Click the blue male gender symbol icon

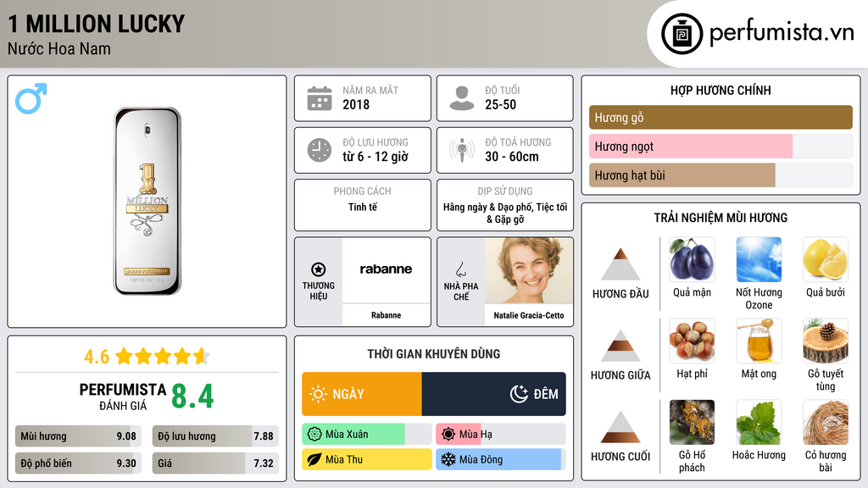[31, 98]
